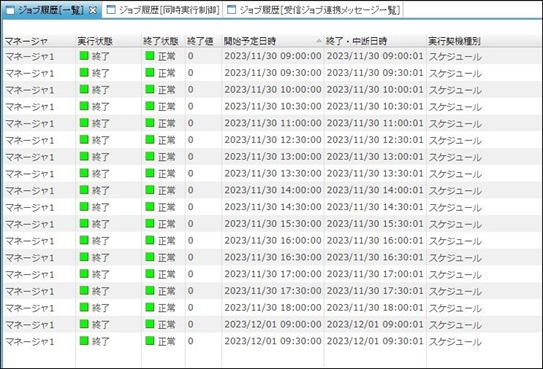This screenshot has height=369, width=543.
Task: Click スケジュール in the 13:00:00 row
Action: [x=455, y=157]
